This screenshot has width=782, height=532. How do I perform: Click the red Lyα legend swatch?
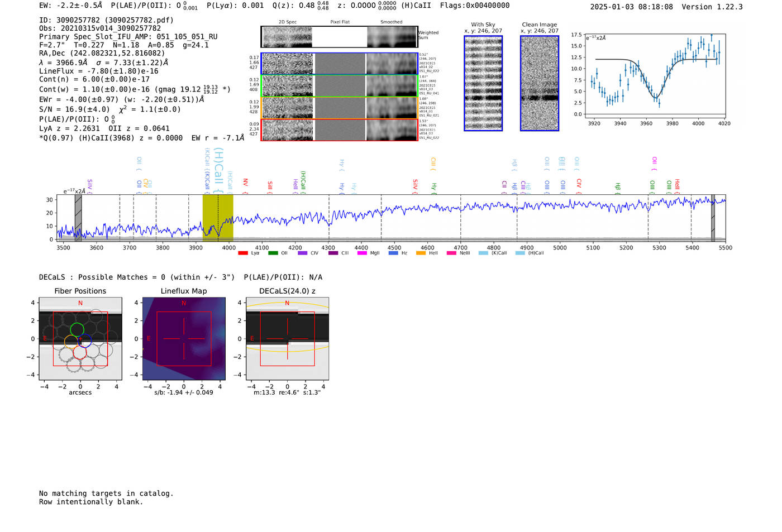pos(242,253)
